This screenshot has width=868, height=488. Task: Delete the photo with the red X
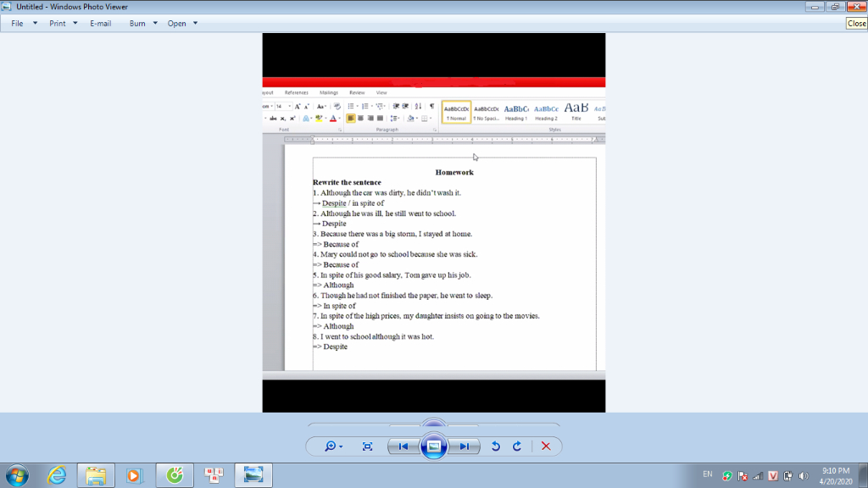tap(546, 446)
